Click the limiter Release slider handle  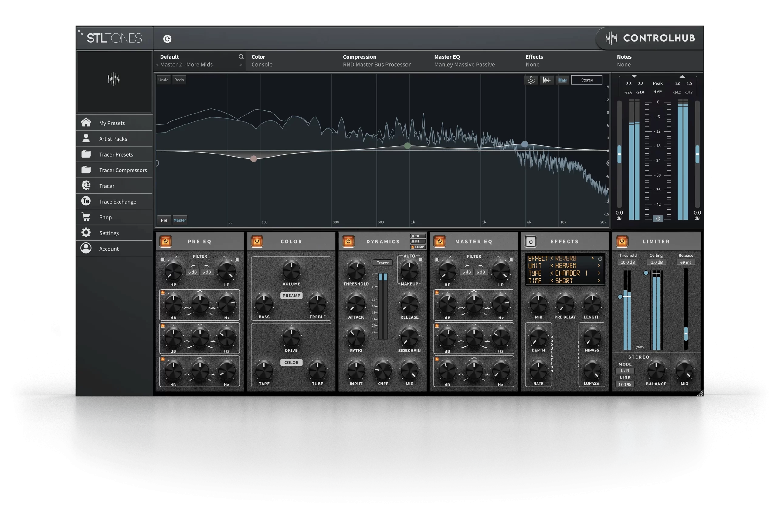686,334
